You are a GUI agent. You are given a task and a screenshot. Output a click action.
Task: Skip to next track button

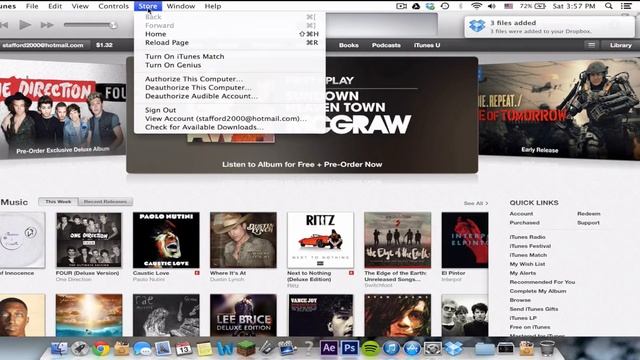point(47,25)
